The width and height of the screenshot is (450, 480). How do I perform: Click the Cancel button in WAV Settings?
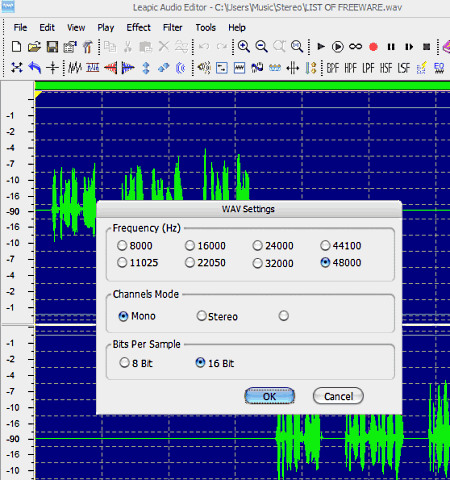click(x=338, y=396)
